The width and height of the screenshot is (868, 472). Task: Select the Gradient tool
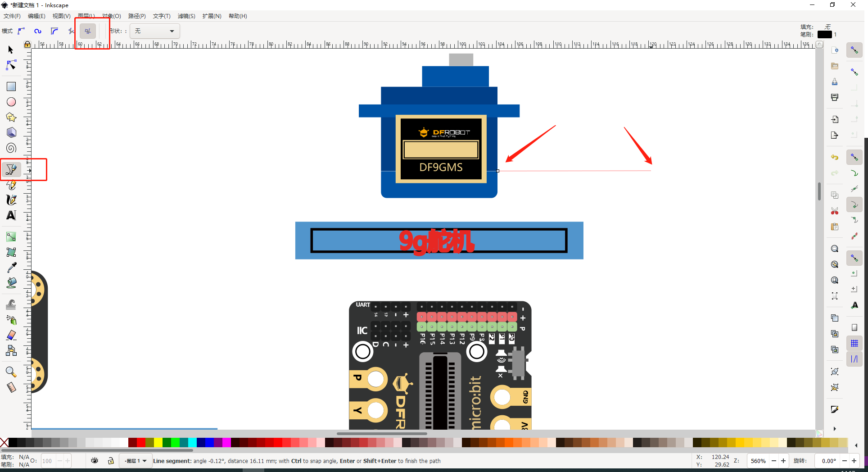click(x=11, y=237)
